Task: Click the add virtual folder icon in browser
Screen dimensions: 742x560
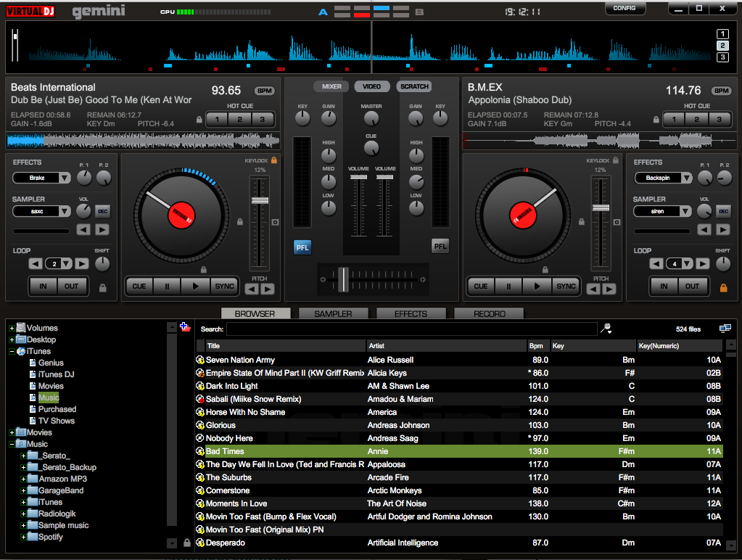Action: [184, 328]
